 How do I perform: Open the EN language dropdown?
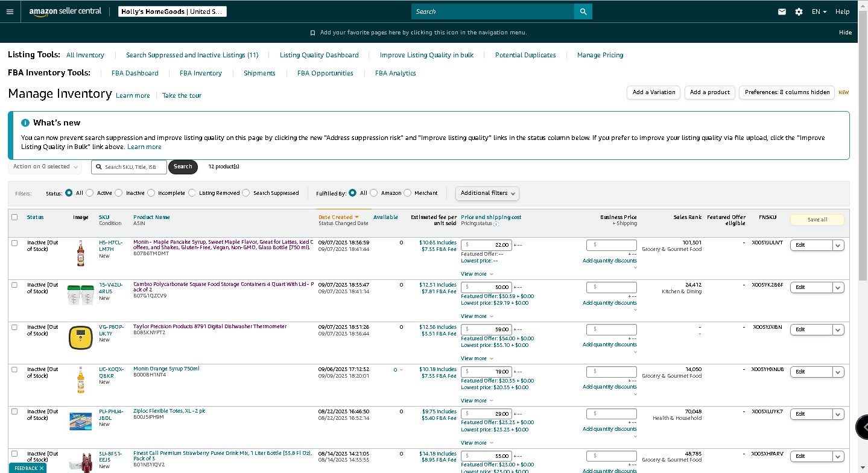pos(819,11)
